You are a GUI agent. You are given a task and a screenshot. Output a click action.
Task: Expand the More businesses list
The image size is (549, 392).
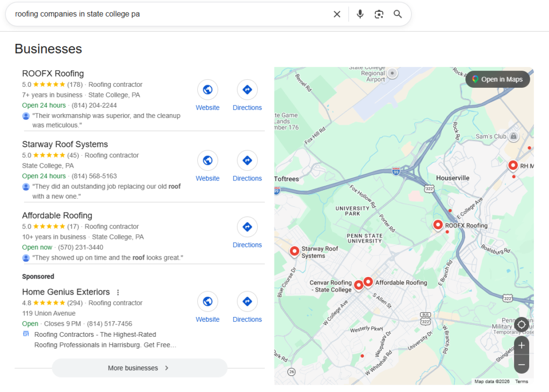click(139, 368)
